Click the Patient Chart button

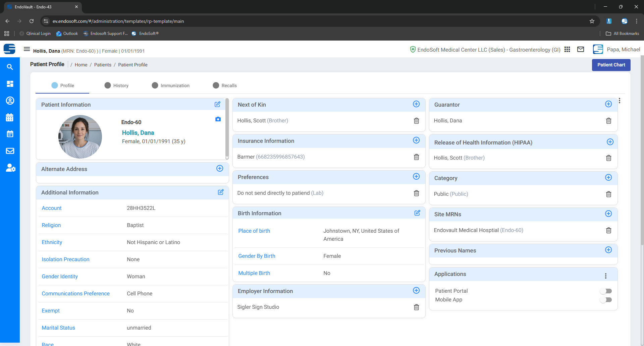coord(611,65)
